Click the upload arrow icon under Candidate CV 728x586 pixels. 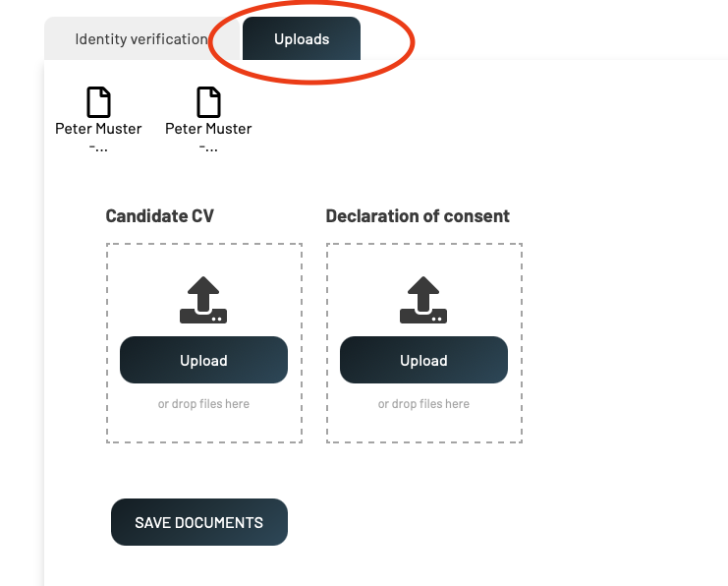pos(203,300)
